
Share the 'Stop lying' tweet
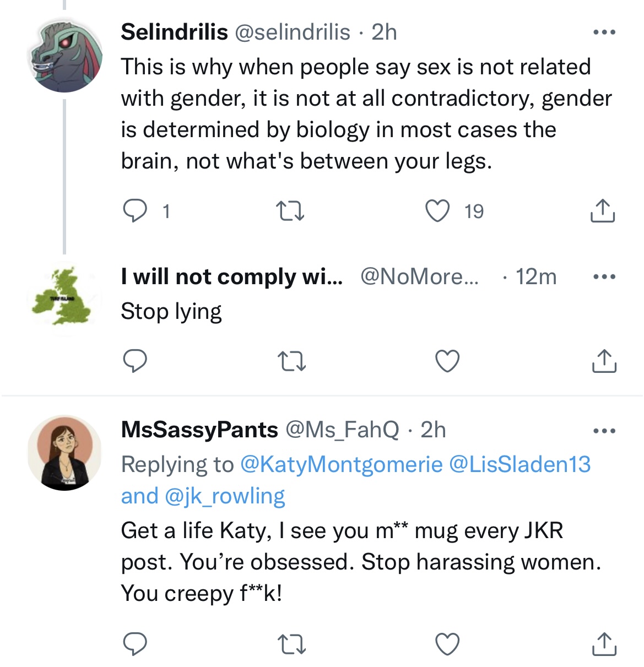[x=604, y=361]
